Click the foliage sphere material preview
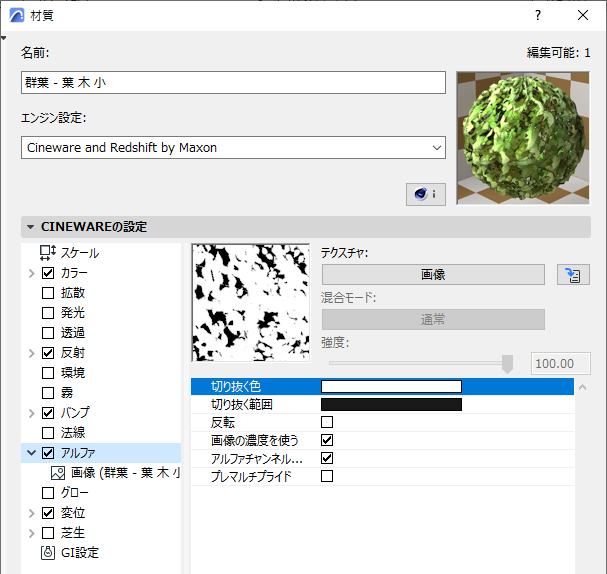 tap(523, 138)
